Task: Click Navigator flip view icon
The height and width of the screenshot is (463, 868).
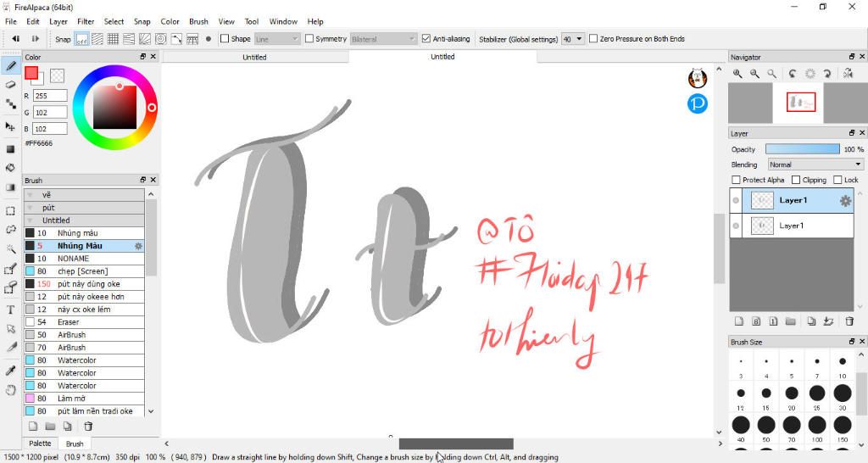Action: [x=848, y=73]
